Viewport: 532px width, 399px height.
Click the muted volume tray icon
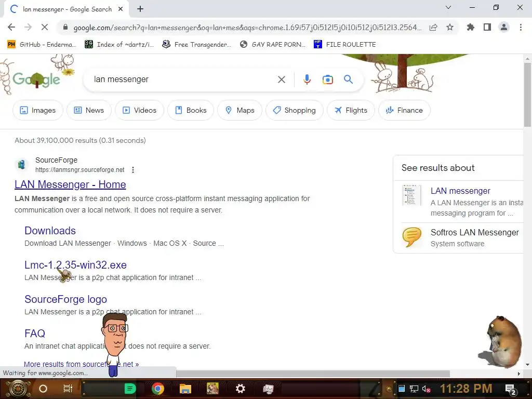[x=426, y=389]
